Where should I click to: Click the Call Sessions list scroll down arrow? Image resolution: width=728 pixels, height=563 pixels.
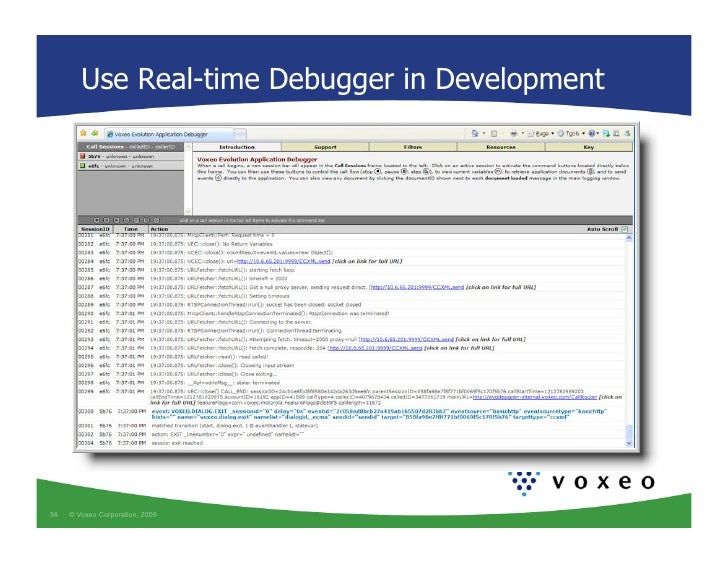click(188, 211)
